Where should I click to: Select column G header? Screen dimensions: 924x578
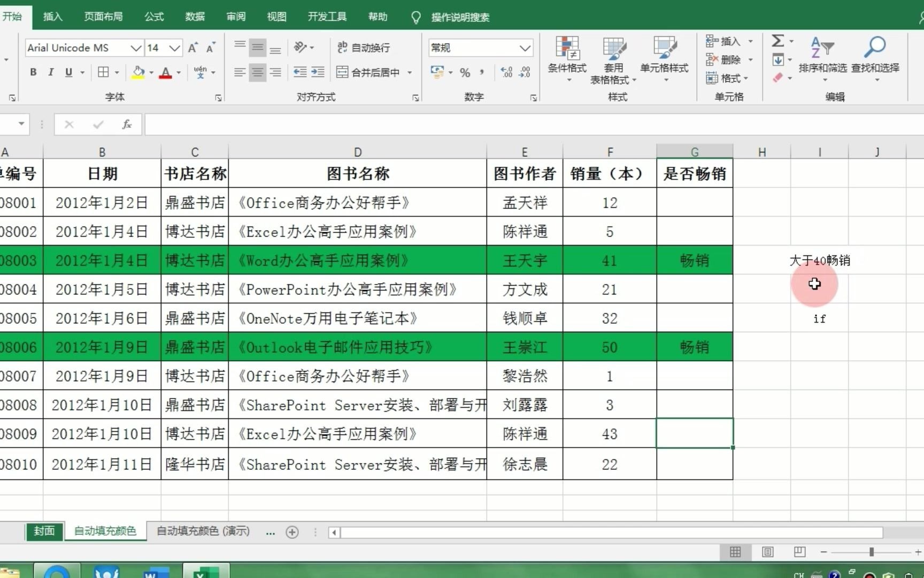click(x=695, y=152)
